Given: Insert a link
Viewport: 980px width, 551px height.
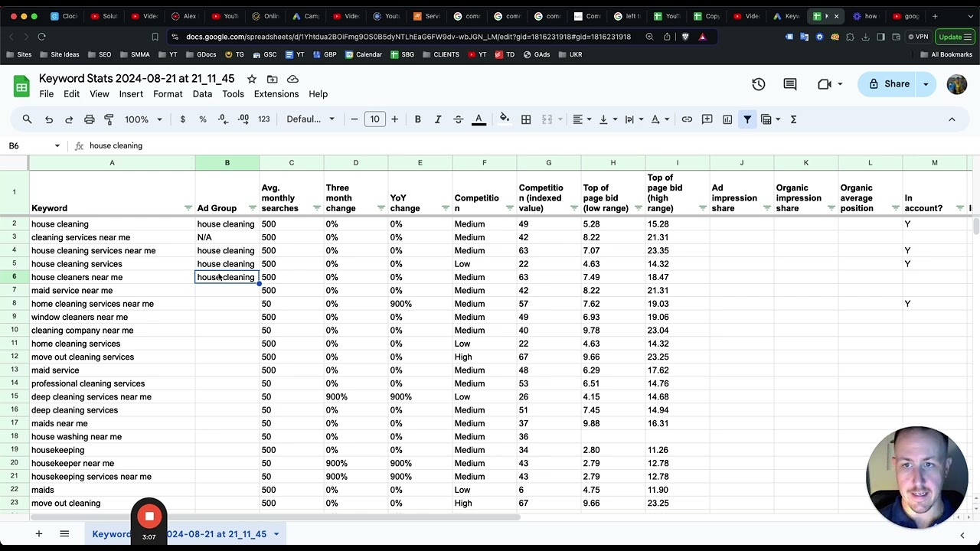Looking at the screenshot, I should click(x=687, y=119).
